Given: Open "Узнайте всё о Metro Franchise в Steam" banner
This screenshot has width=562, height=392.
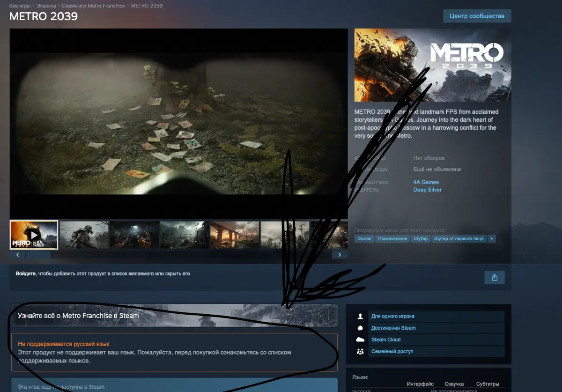Looking at the screenshot, I should [174, 315].
